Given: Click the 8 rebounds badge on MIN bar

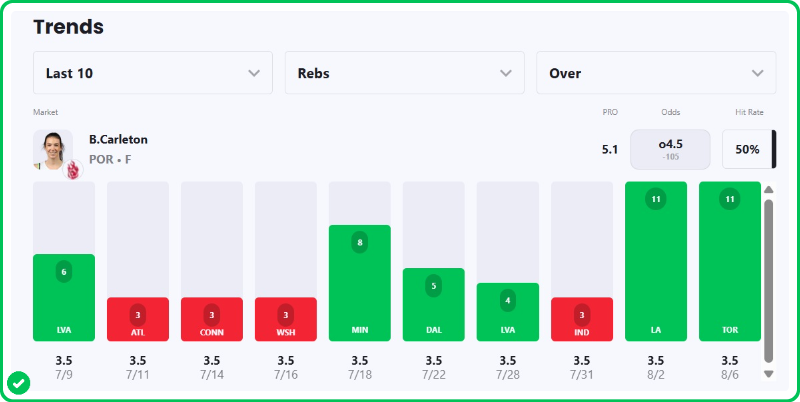Looking at the screenshot, I should 360,242.
